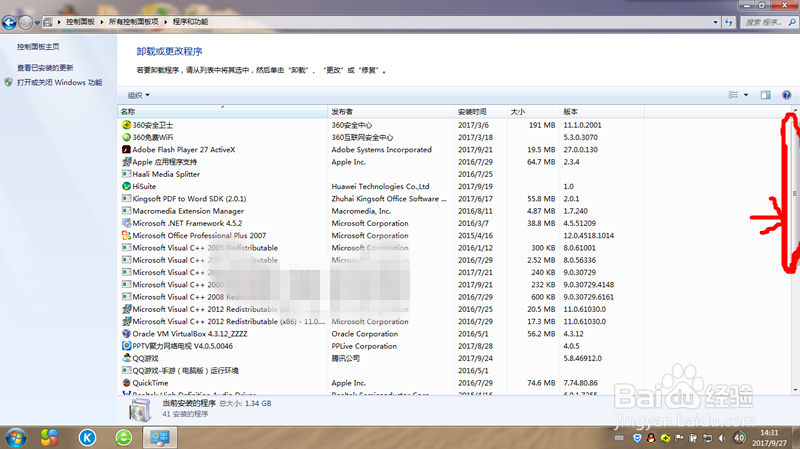Go back with the navigation back arrow

click(x=9, y=22)
